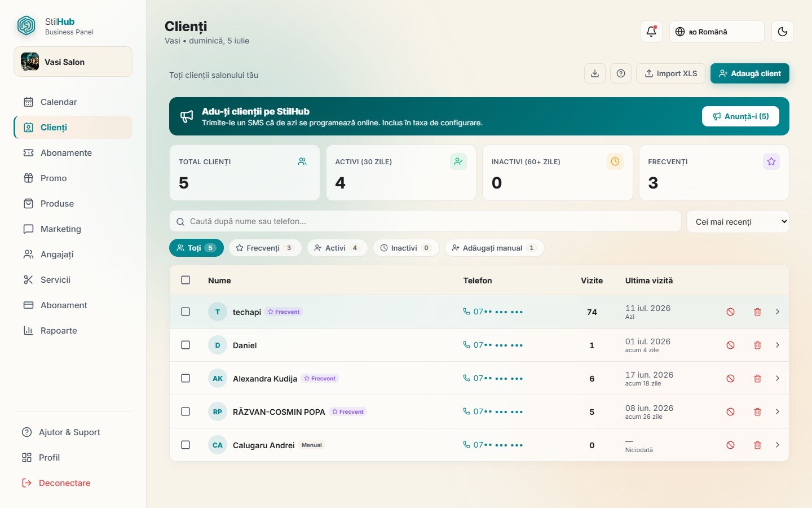Click Import XLS button
This screenshot has width=812, height=508.
pos(671,73)
